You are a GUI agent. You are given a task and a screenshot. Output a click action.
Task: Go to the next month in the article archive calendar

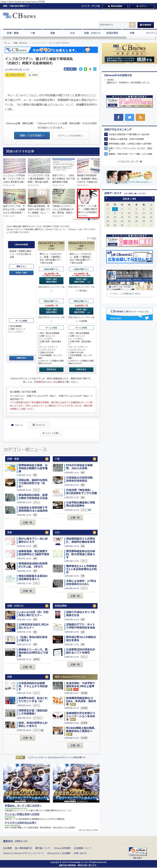pos(152,198)
